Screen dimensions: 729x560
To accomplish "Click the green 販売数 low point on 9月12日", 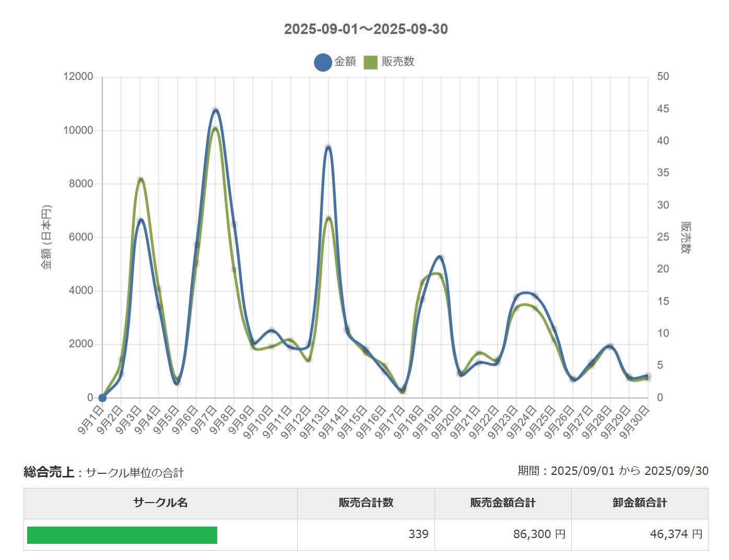I will click(x=309, y=359).
